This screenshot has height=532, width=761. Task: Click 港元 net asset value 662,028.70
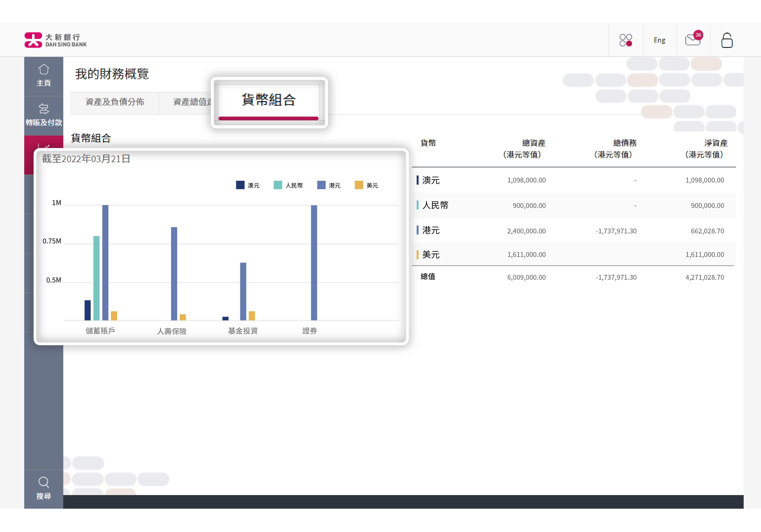tap(707, 231)
